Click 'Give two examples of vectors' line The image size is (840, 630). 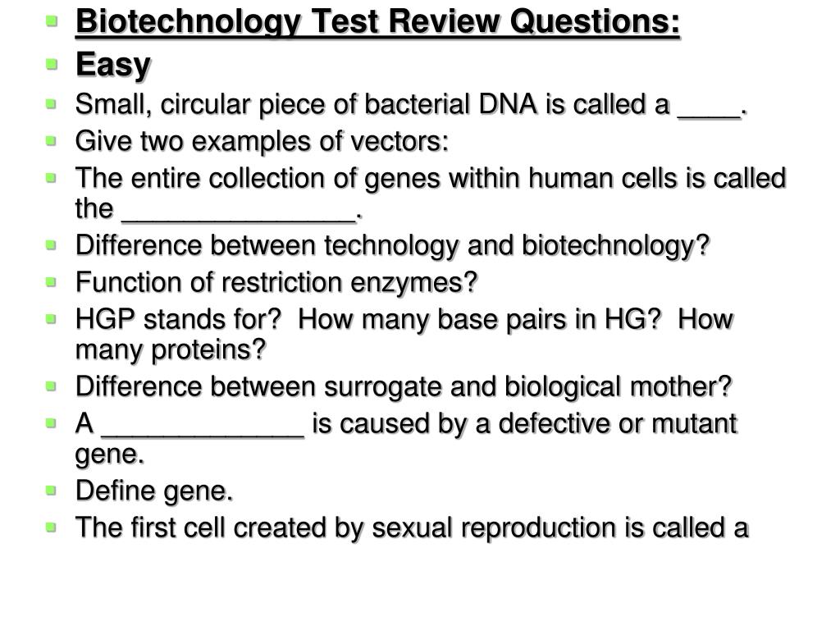[262, 141]
